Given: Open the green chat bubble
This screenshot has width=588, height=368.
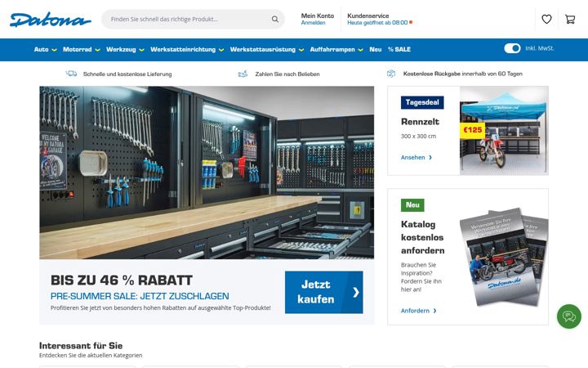Looking at the screenshot, I should coord(569,316).
